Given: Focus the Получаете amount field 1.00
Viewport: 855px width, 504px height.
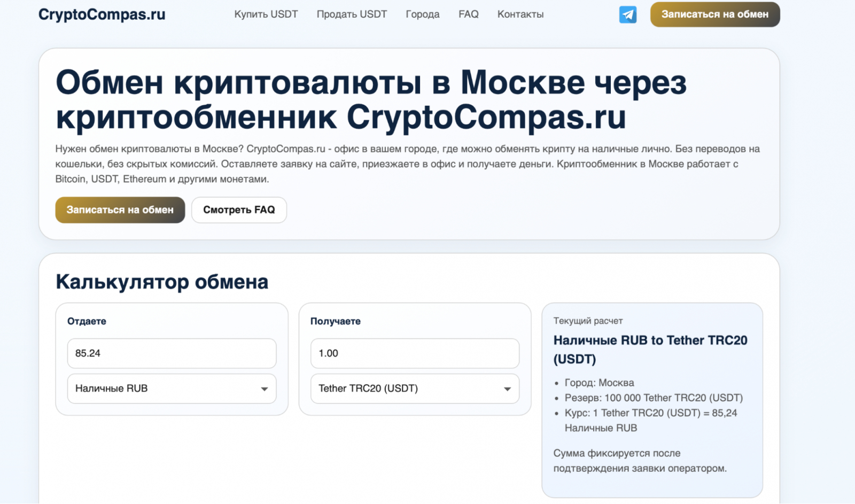Looking at the screenshot, I should [415, 353].
